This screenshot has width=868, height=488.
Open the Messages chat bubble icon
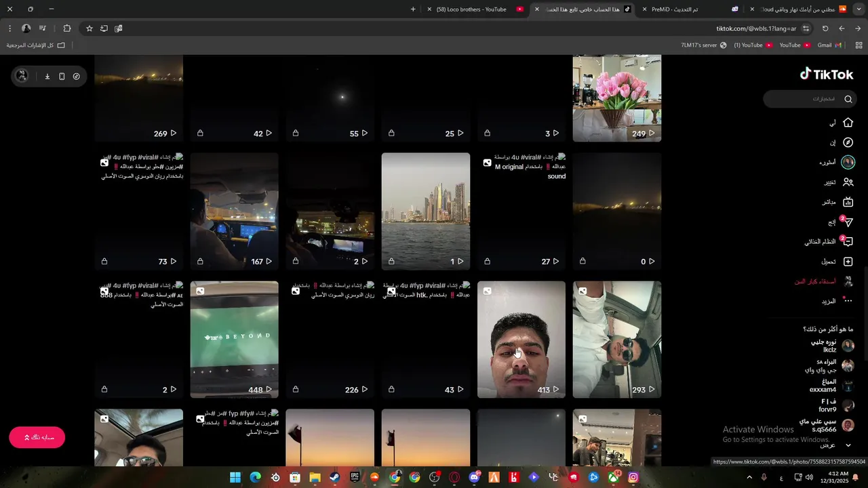tap(848, 241)
